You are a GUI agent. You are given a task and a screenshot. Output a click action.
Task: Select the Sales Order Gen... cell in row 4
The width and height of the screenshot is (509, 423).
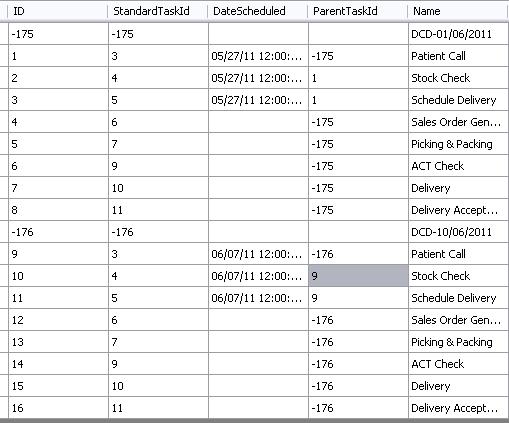(458, 122)
